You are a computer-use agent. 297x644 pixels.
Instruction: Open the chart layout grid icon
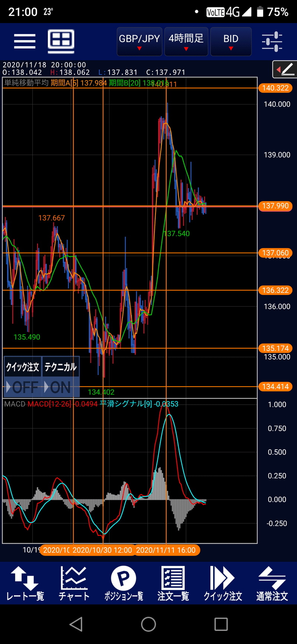[61, 41]
